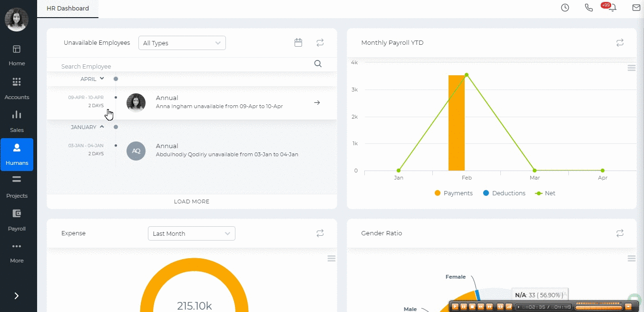Click Anna Ingham's avatar photo
The width and height of the screenshot is (644, 312).
point(136,102)
